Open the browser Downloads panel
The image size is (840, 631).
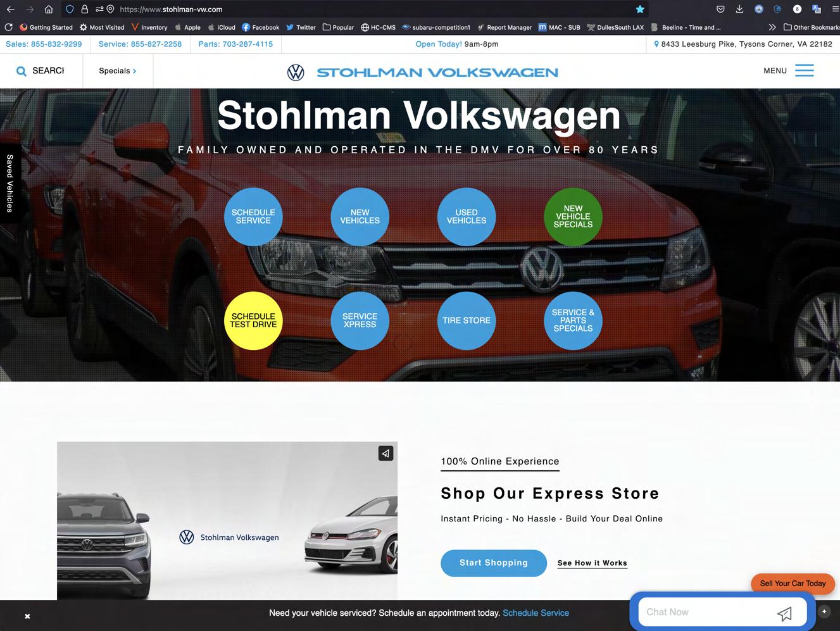click(739, 9)
